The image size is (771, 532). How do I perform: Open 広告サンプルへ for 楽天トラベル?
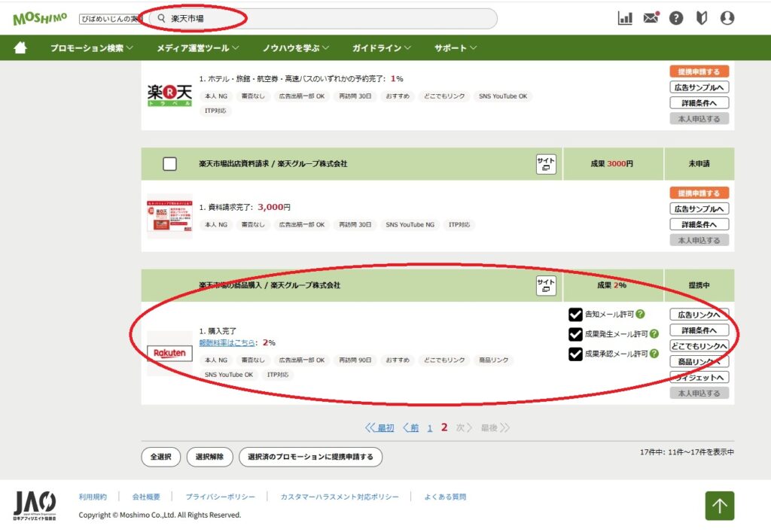tap(699, 87)
